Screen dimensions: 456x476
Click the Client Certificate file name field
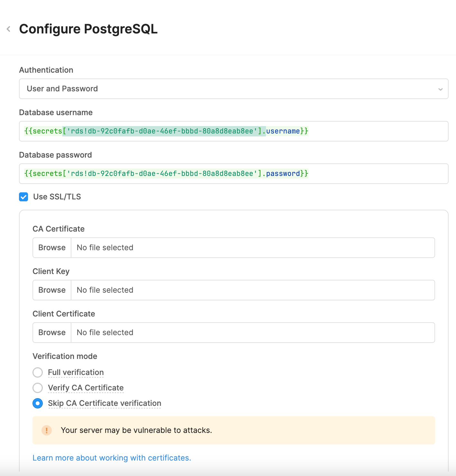pyautogui.click(x=252, y=333)
